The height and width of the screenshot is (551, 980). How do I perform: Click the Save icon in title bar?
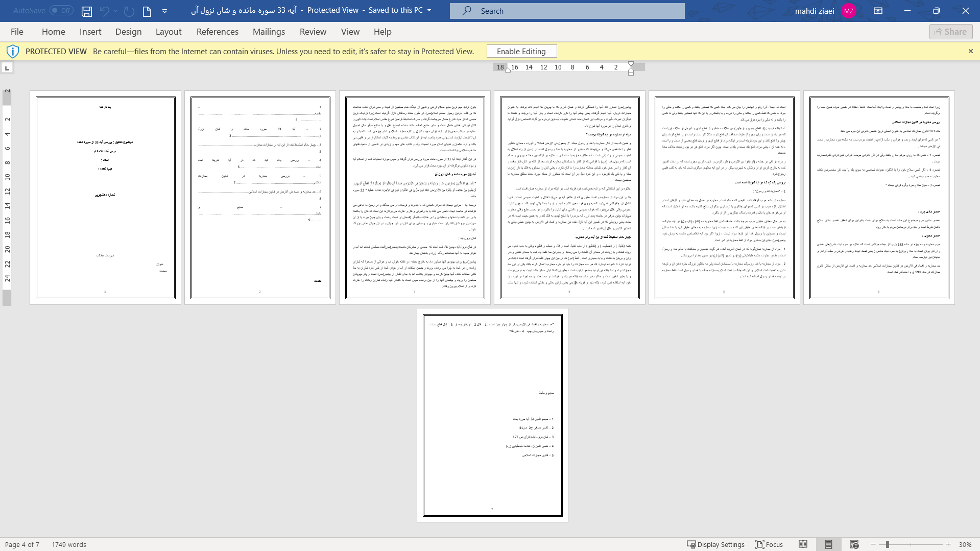(x=87, y=11)
